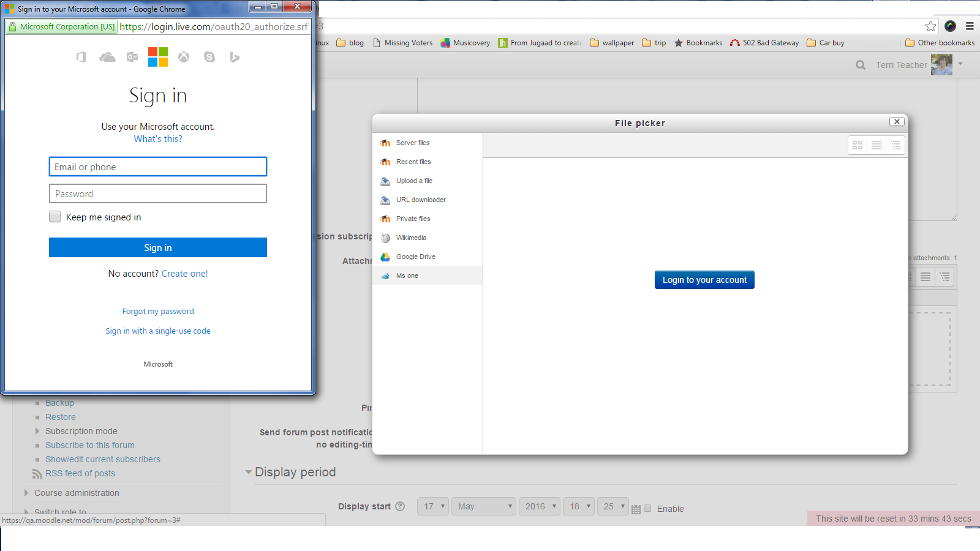
Task: Select Google Drive repository
Action: coord(428,257)
